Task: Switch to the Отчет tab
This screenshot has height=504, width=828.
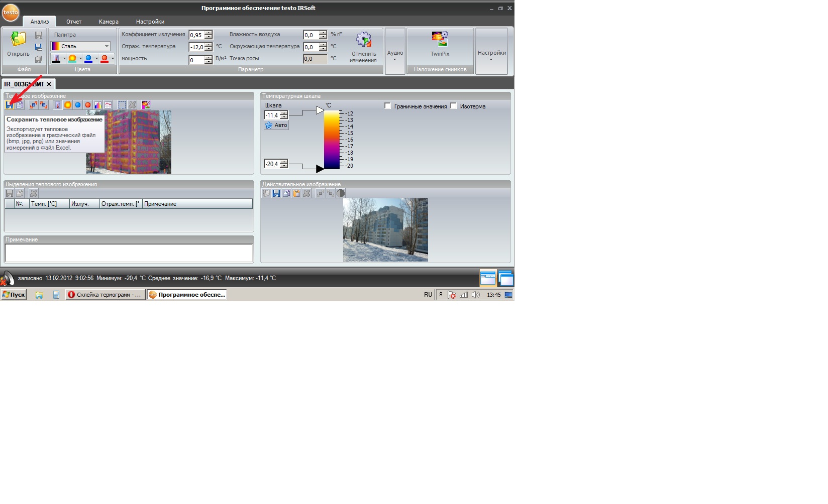Action: pos(74,22)
